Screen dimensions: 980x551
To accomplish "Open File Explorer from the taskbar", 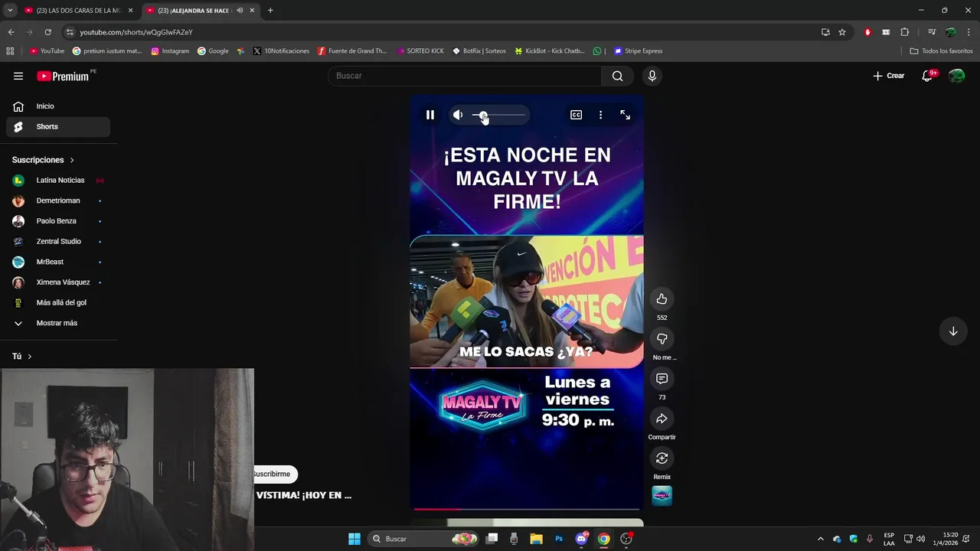I will [537, 539].
